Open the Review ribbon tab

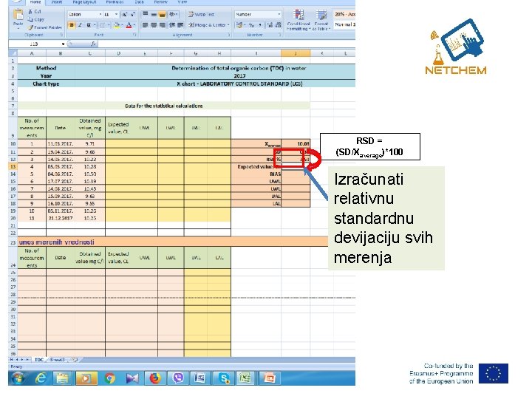pyautogui.click(x=161, y=2)
